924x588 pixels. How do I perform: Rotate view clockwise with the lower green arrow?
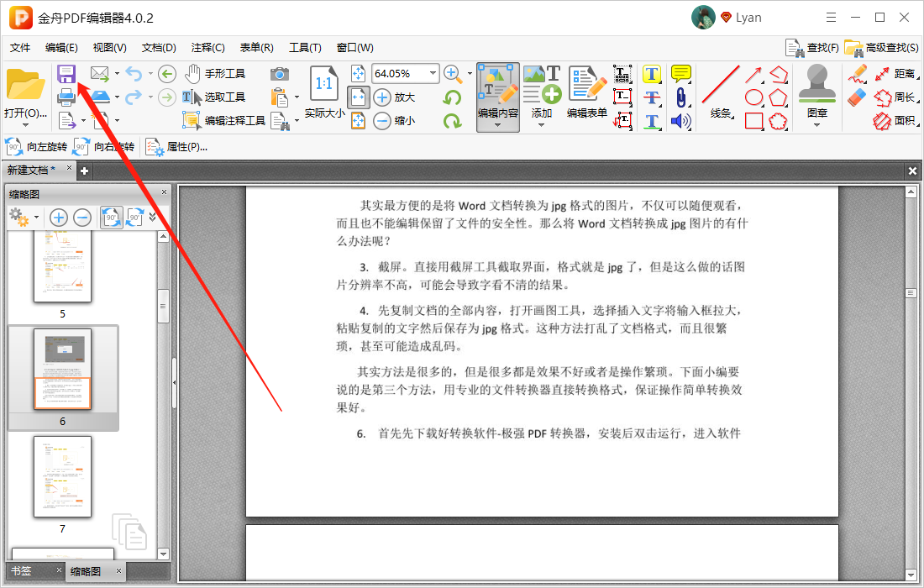pos(453,121)
